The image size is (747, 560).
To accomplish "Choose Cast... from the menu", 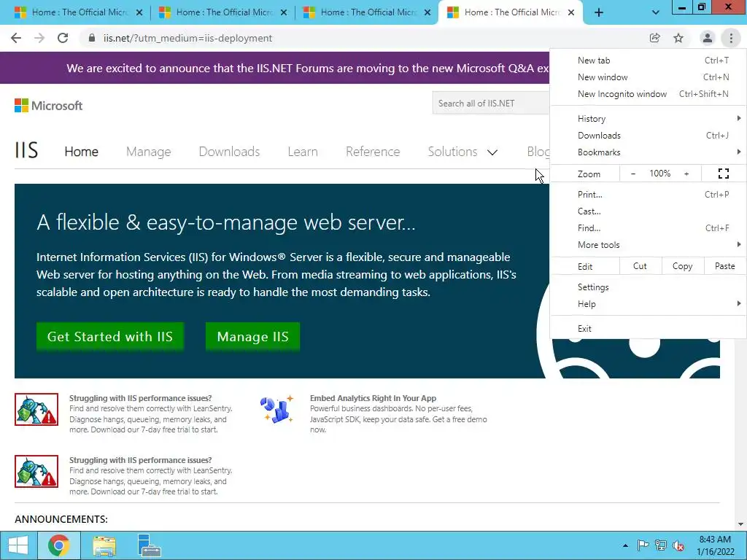I will (648, 211).
